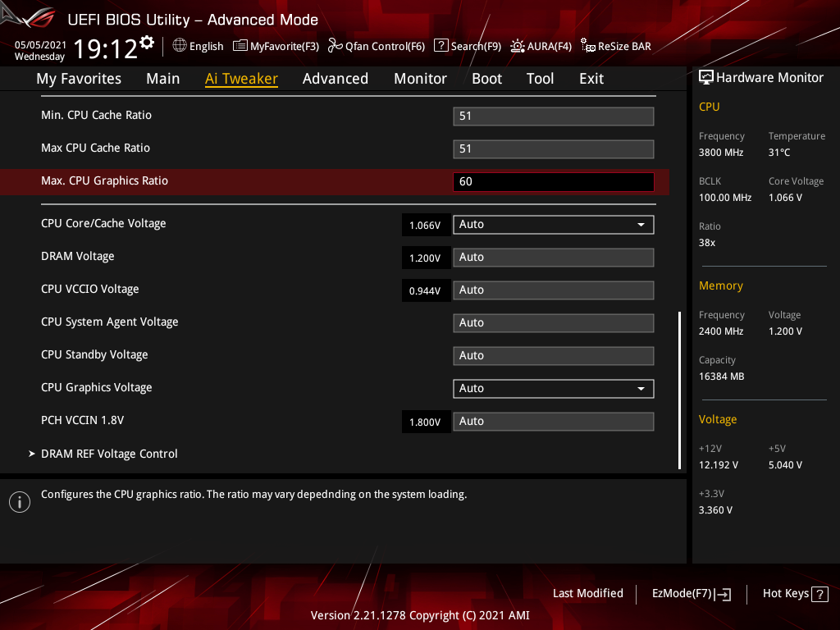Image resolution: width=840 pixels, height=630 pixels.
Task: Click the DRAM Voltage input field
Action: point(553,258)
